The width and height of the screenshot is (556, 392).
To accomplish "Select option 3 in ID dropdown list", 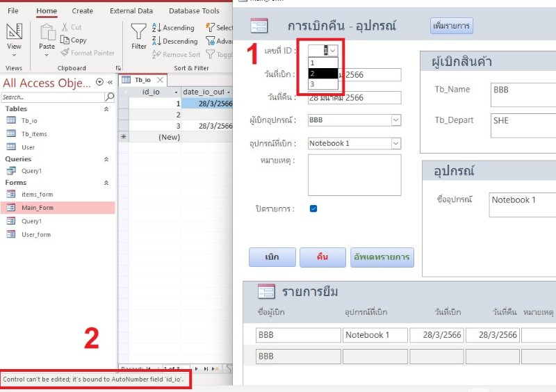I will (x=322, y=84).
